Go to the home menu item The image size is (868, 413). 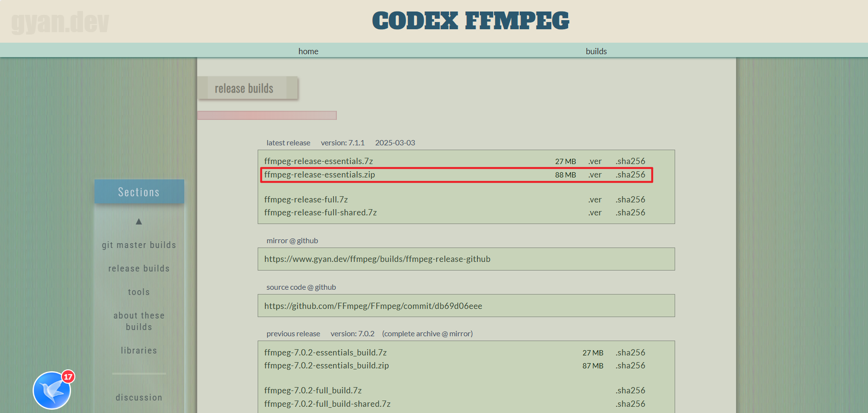tap(308, 51)
